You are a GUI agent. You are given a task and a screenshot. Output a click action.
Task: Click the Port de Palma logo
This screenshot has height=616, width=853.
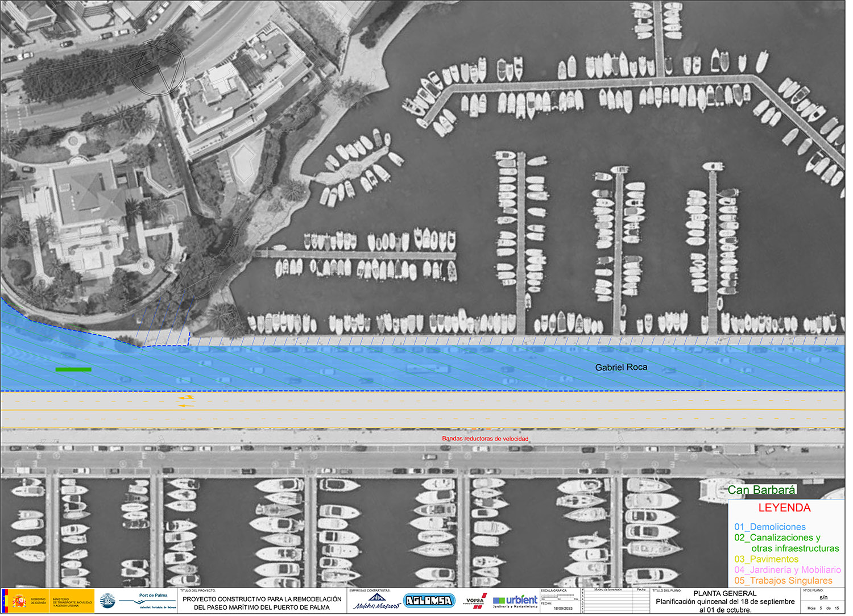pos(139,601)
